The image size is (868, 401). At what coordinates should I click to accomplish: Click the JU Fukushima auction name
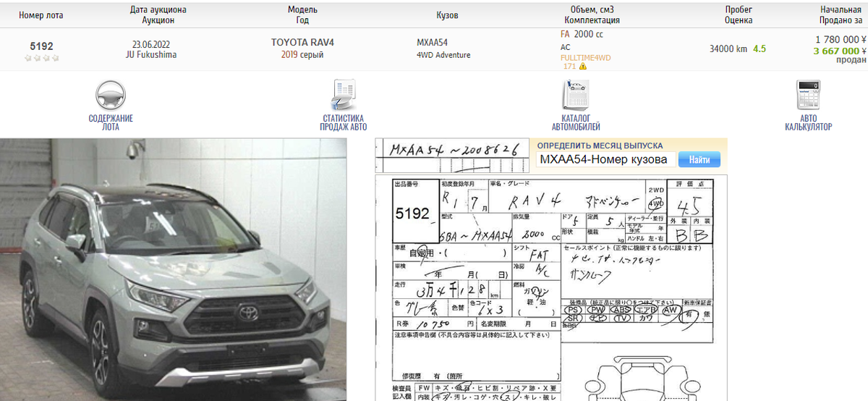tap(151, 54)
